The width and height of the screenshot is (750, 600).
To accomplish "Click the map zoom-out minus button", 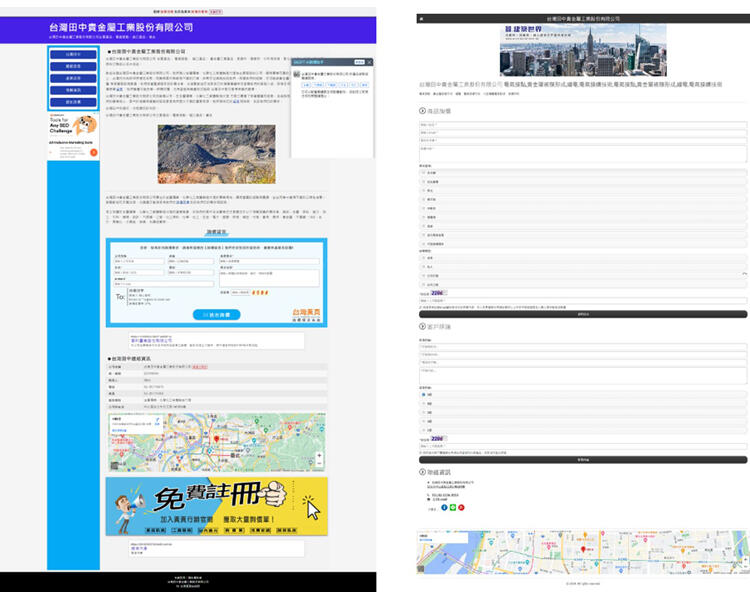I will [x=319, y=464].
